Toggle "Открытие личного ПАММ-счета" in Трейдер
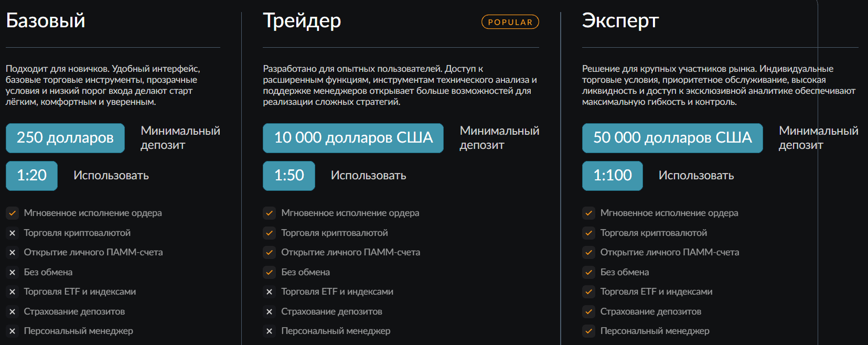Screen dimensions: 868x345 pyautogui.click(x=269, y=252)
